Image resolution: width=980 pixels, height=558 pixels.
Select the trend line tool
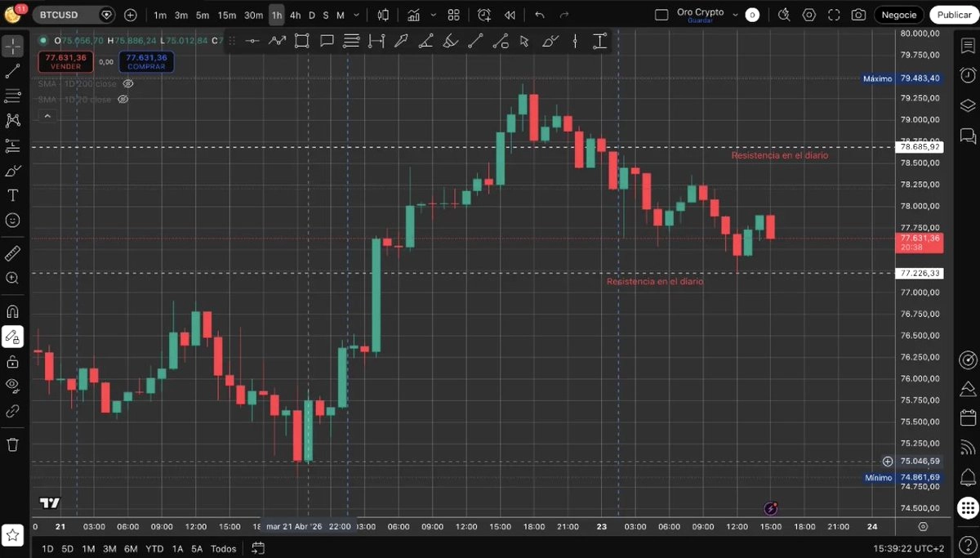pos(13,70)
